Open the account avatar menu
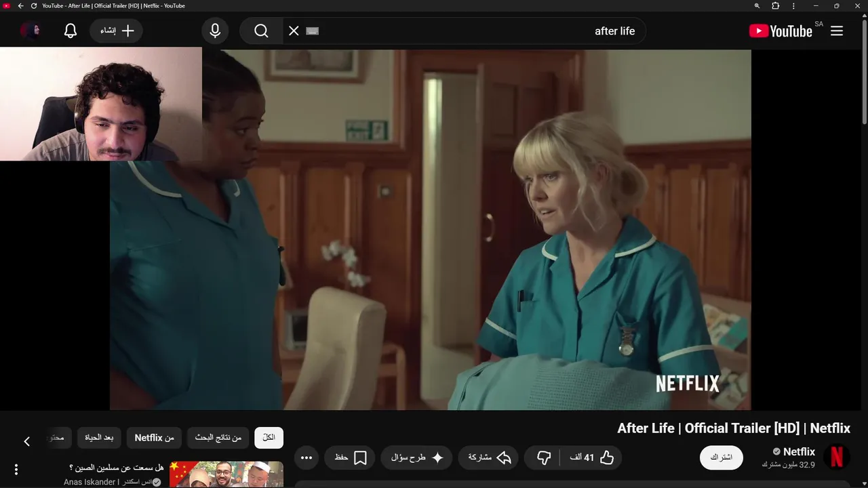The image size is (868, 488). tap(31, 31)
